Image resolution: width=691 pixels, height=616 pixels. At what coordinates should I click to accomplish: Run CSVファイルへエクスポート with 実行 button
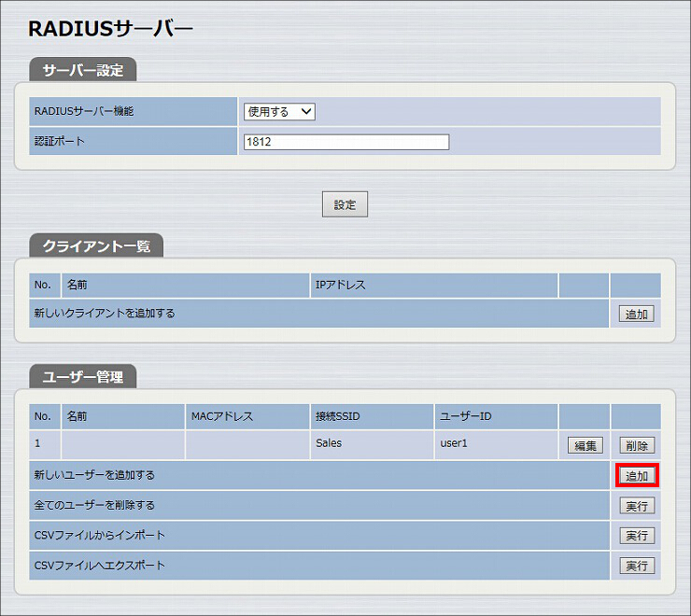[637, 566]
